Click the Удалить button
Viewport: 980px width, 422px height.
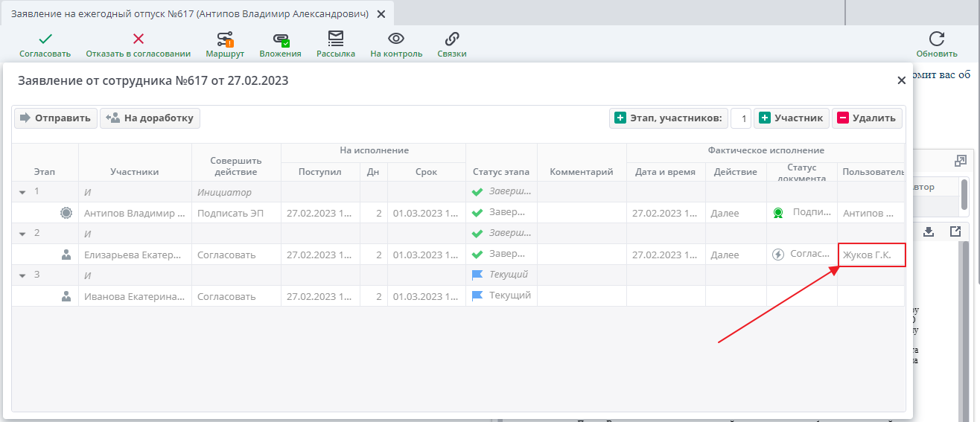click(868, 118)
